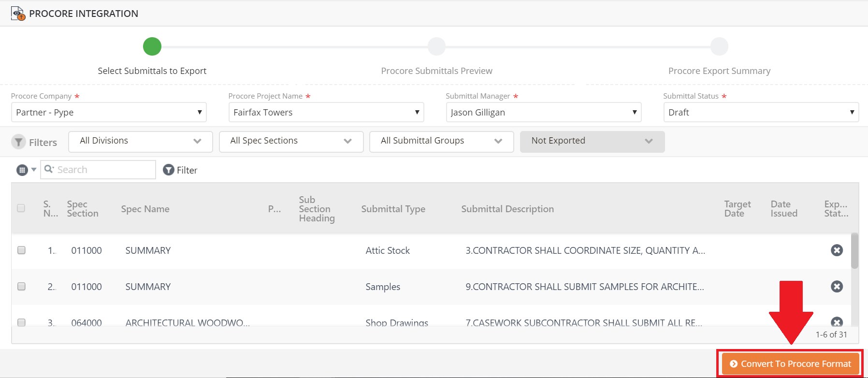Screen dimensions: 868x378
Task: Click export status icon for row 1
Action: [x=837, y=250]
